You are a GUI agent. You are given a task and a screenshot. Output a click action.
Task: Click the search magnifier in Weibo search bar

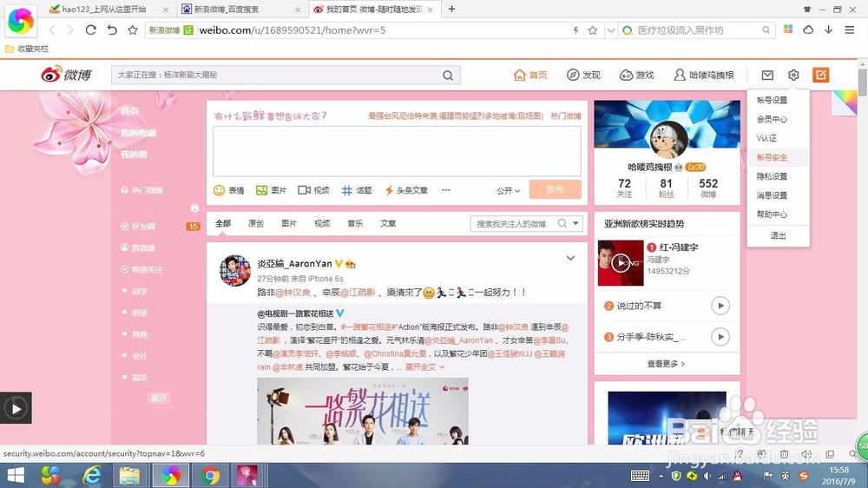[x=448, y=76]
